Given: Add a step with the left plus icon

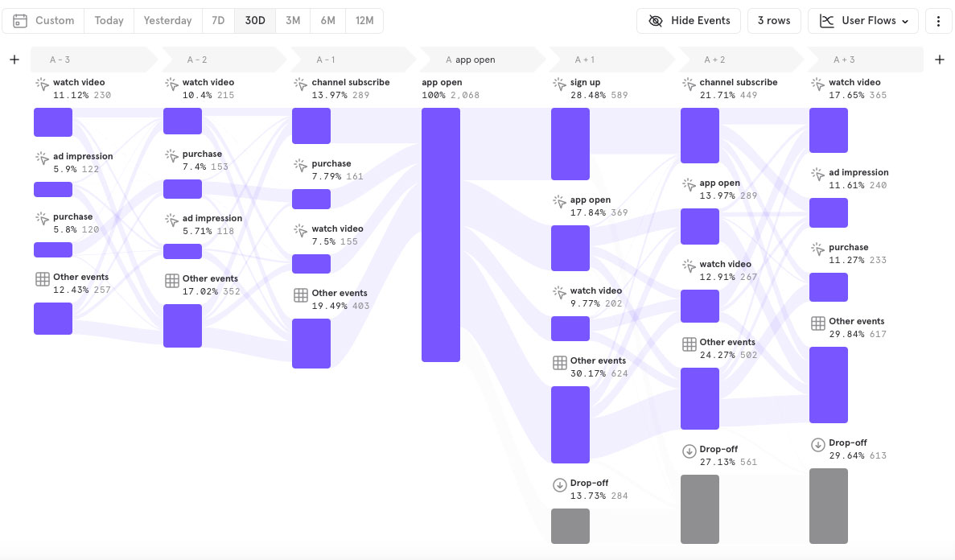Looking at the screenshot, I should point(14,60).
